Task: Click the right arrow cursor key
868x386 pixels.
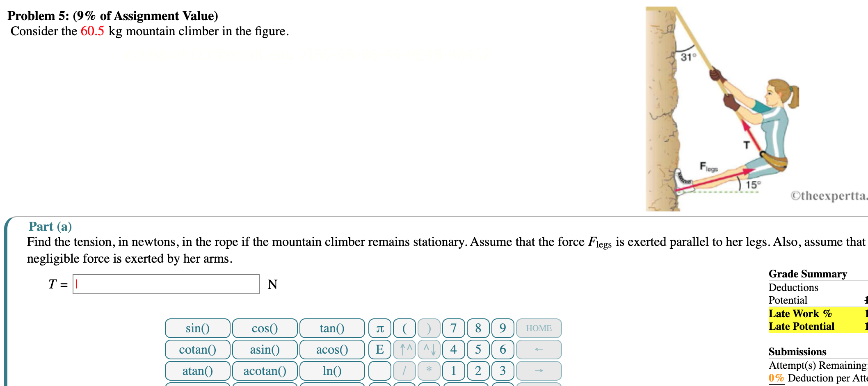Action: [x=539, y=371]
